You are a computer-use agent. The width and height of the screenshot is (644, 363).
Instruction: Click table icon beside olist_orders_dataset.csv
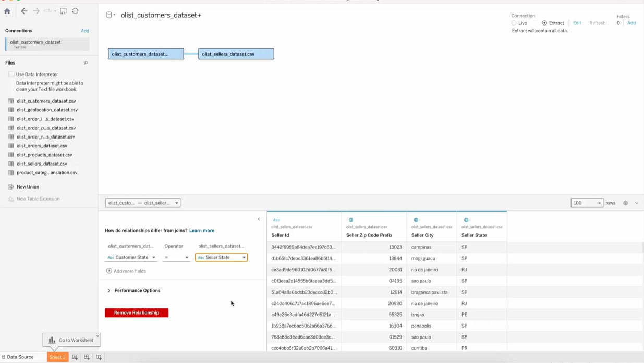click(x=11, y=146)
